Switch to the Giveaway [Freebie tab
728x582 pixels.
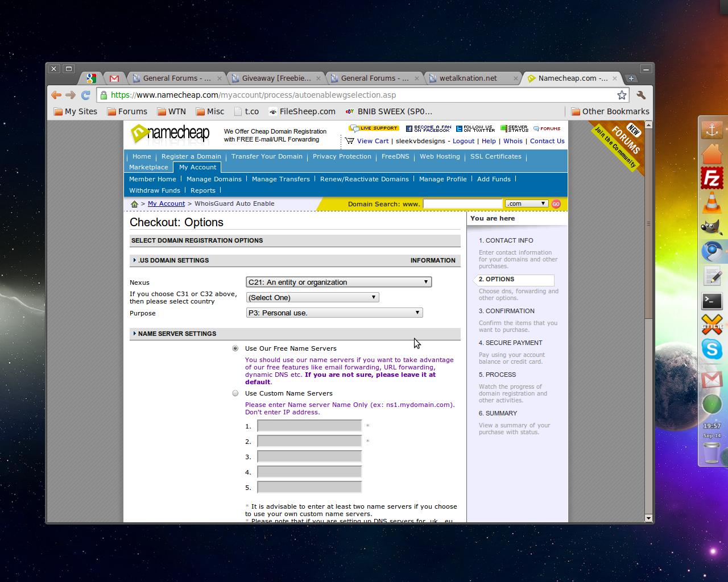[x=275, y=78]
